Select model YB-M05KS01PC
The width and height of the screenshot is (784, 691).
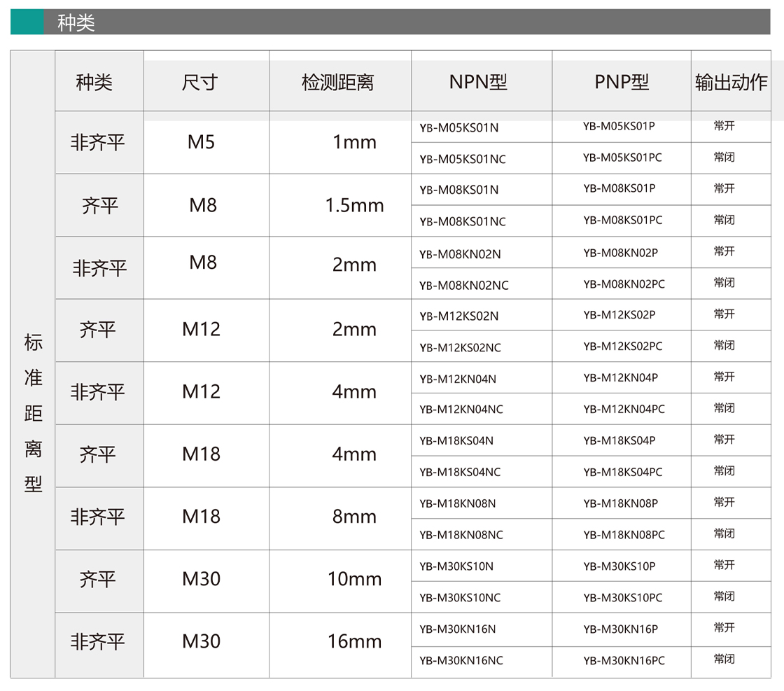point(622,158)
